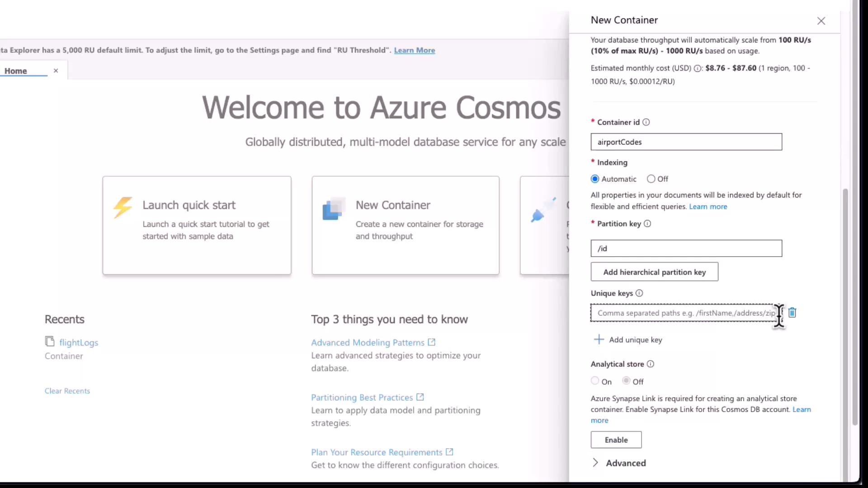Image resolution: width=868 pixels, height=488 pixels.
Task: Open the New Container card
Action: pyautogui.click(x=406, y=225)
